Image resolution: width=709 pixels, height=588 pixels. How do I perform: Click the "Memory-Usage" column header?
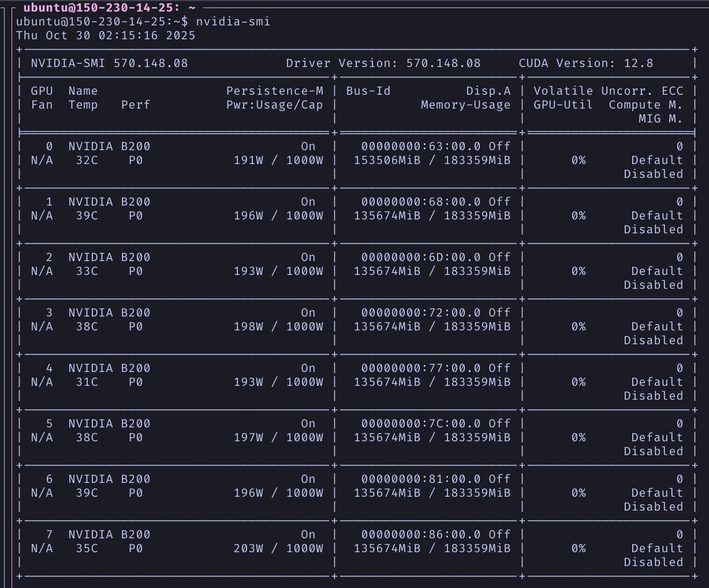pyautogui.click(x=466, y=105)
